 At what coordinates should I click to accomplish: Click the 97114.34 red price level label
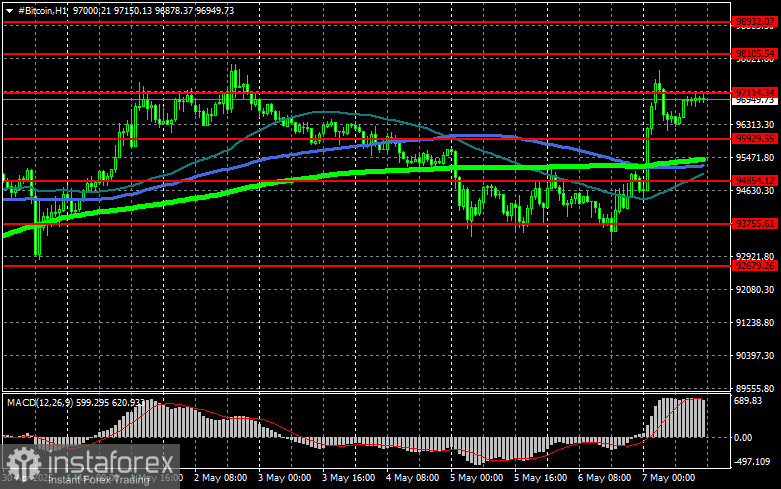coord(755,93)
